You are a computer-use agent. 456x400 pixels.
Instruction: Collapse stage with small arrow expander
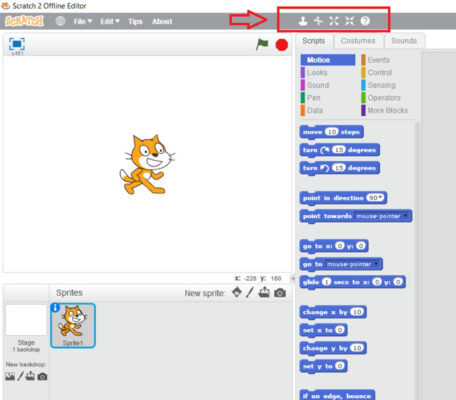click(293, 278)
